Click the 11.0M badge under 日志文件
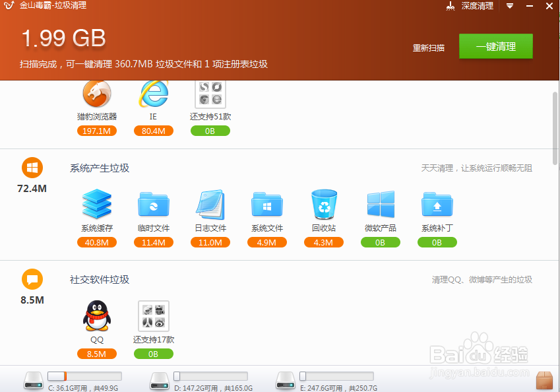 pyautogui.click(x=210, y=242)
